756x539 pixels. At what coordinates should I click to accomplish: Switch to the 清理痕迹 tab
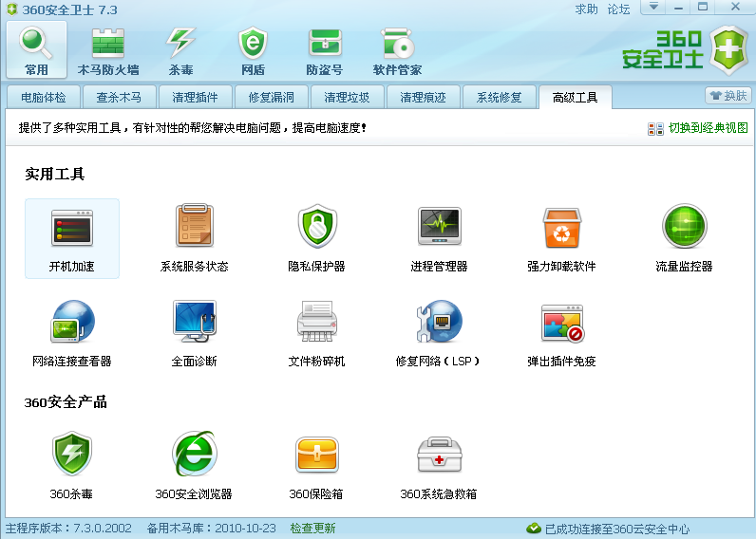click(423, 98)
